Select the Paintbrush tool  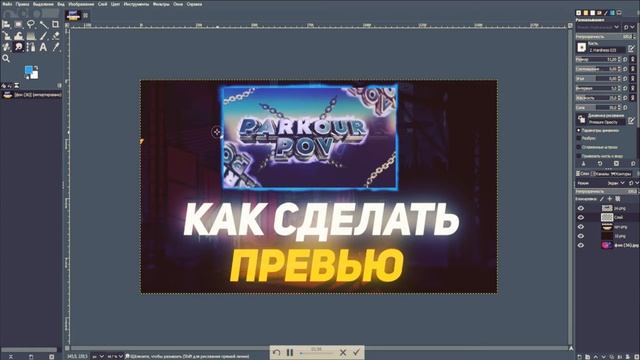[43, 36]
